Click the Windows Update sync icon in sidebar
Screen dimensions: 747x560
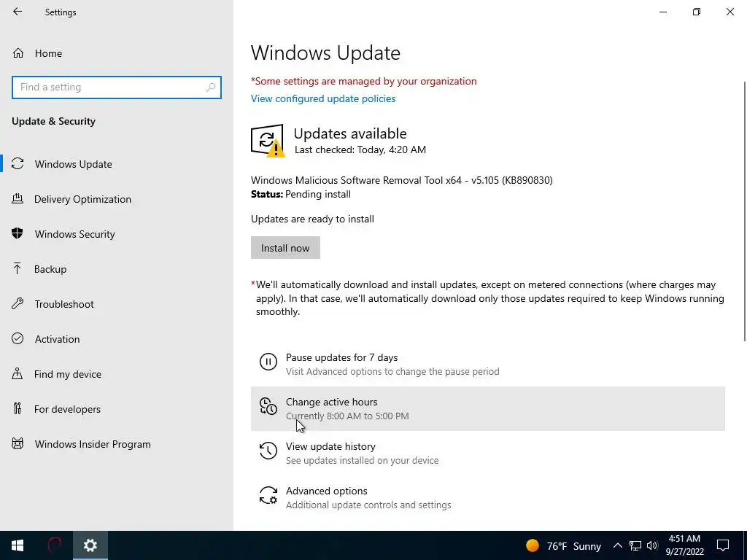click(18, 164)
